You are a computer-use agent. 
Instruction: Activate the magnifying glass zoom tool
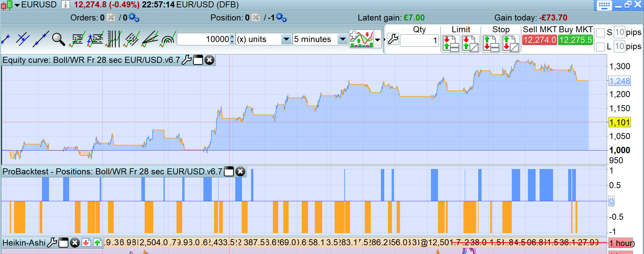click(58, 39)
